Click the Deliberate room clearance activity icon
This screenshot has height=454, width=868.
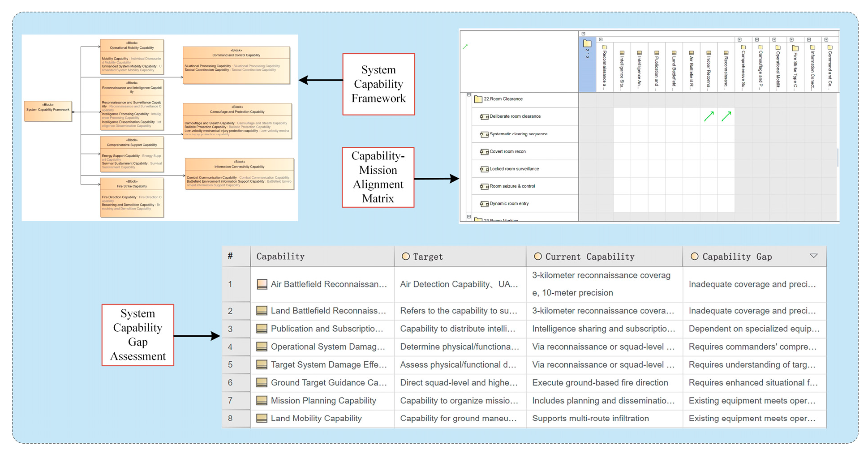tap(484, 117)
